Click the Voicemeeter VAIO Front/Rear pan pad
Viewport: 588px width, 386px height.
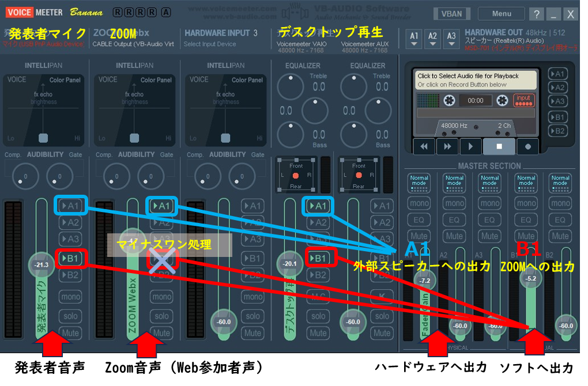coord(296,175)
